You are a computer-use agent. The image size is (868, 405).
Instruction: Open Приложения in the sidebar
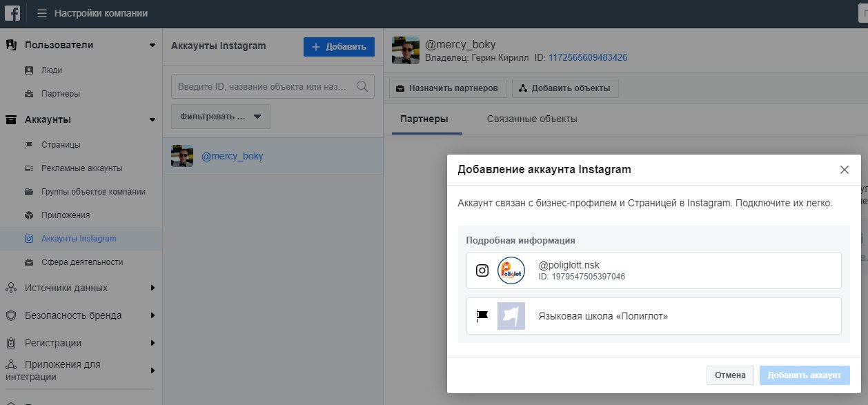[x=66, y=215]
